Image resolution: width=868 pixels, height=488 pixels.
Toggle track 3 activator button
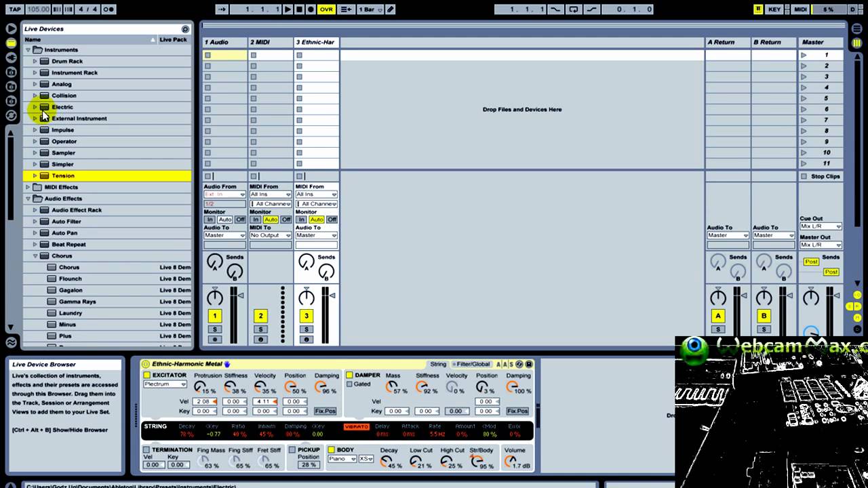(307, 316)
